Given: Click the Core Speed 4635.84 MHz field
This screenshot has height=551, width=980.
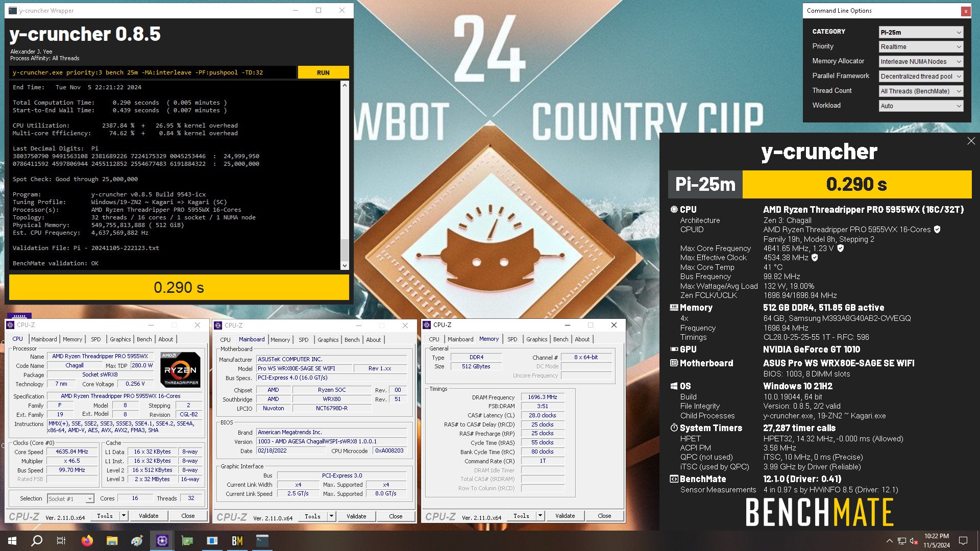Looking at the screenshot, I should [x=72, y=452].
